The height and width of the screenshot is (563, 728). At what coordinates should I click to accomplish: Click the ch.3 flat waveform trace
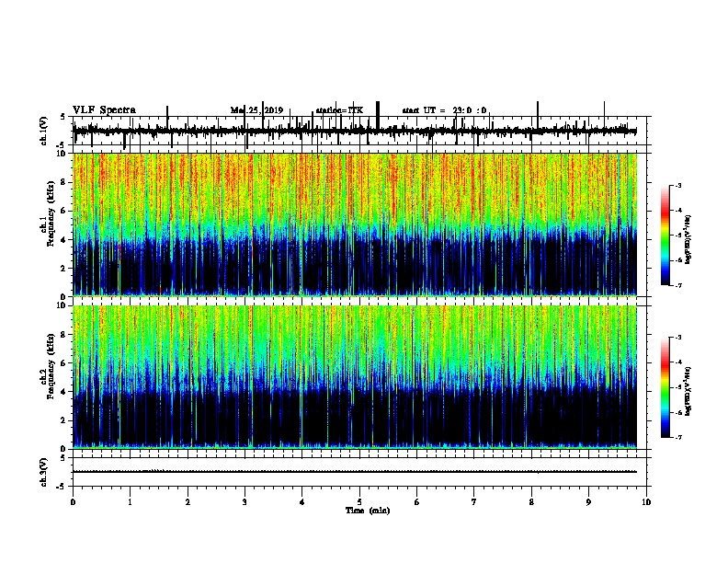coord(355,472)
